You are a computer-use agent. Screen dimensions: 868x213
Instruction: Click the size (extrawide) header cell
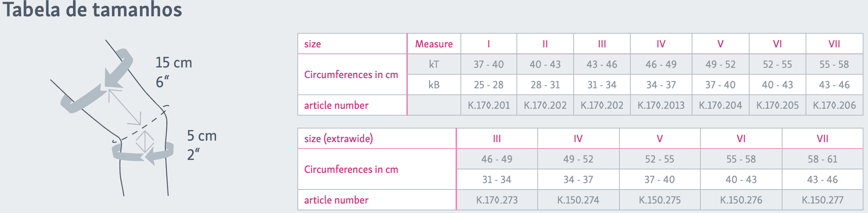coord(377,139)
